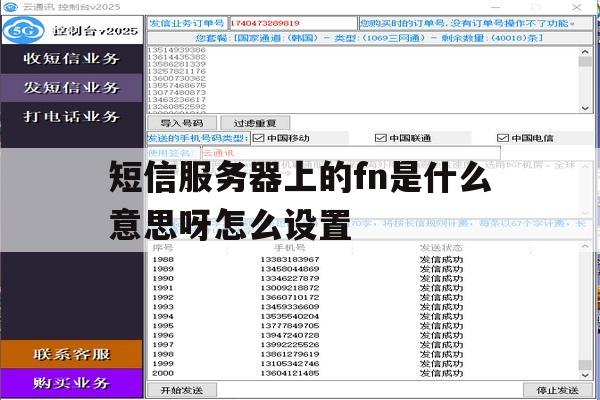Toggle the 中国移动 checkbox

[259, 138]
